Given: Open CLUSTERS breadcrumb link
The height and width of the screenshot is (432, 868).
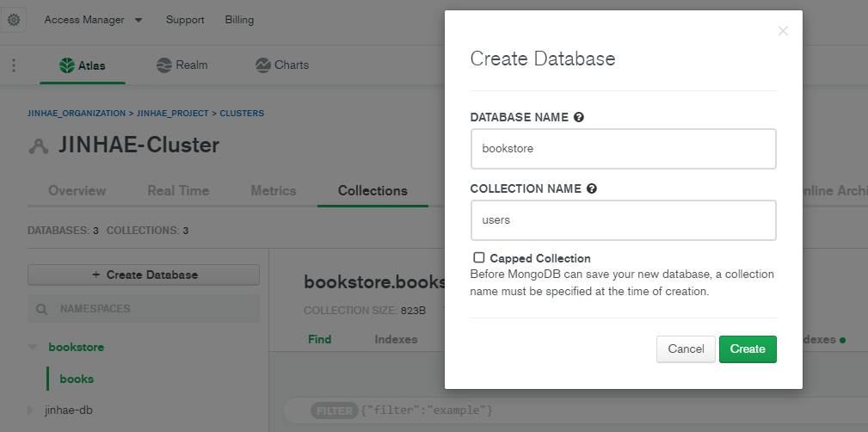Looking at the screenshot, I should 242,113.
